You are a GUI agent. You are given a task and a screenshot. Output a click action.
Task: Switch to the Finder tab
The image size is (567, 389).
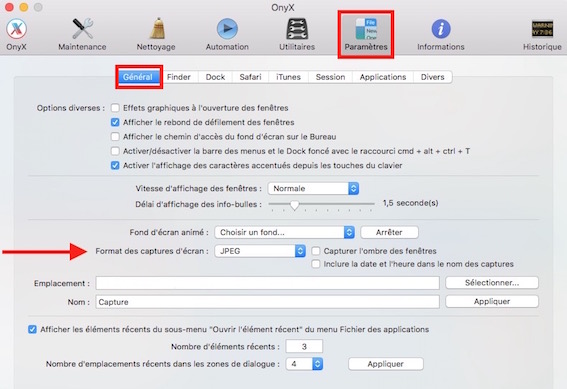[179, 77]
